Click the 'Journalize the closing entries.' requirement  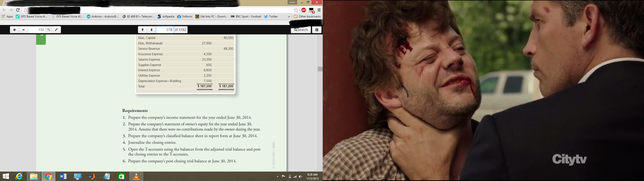[x=152, y=143]
